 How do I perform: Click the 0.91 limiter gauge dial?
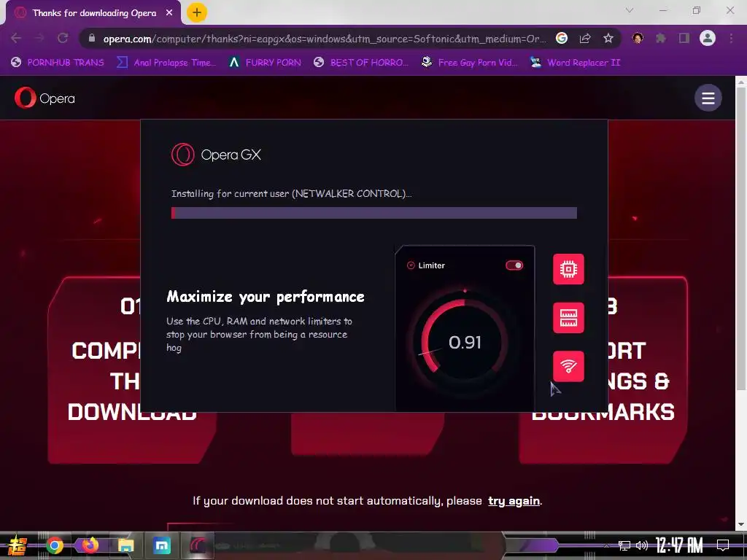(465, 343)
